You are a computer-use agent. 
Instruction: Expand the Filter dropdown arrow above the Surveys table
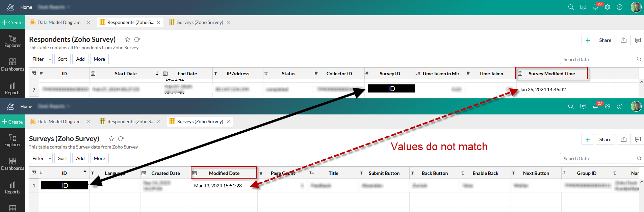(50, 158)
